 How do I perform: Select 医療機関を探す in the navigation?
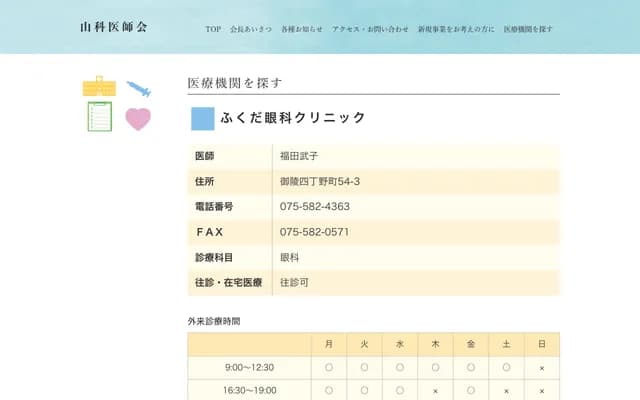click(528, 29)
